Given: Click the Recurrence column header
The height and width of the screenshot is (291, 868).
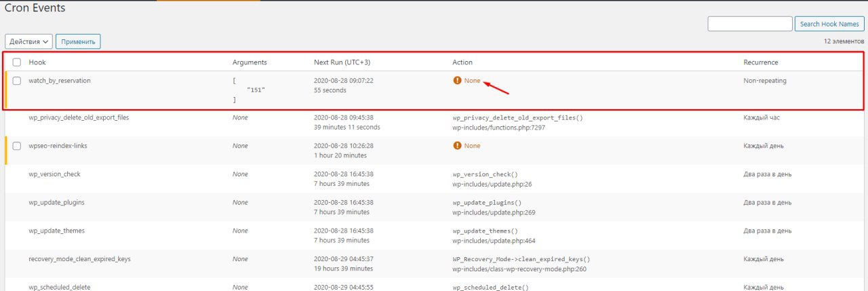Looking at the screenshot, I should pyautogui.click(x=761, y=62).
